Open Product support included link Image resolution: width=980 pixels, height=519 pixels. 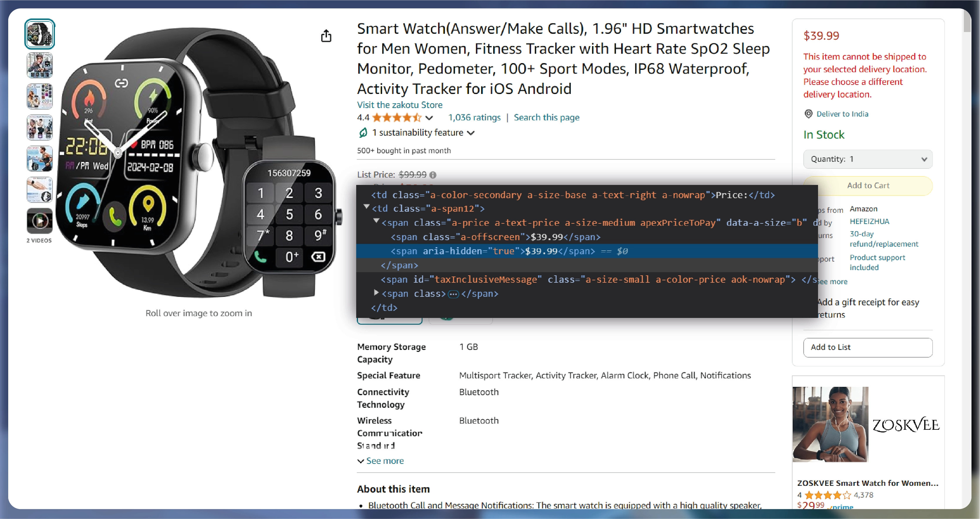click(x=877, y=262)
